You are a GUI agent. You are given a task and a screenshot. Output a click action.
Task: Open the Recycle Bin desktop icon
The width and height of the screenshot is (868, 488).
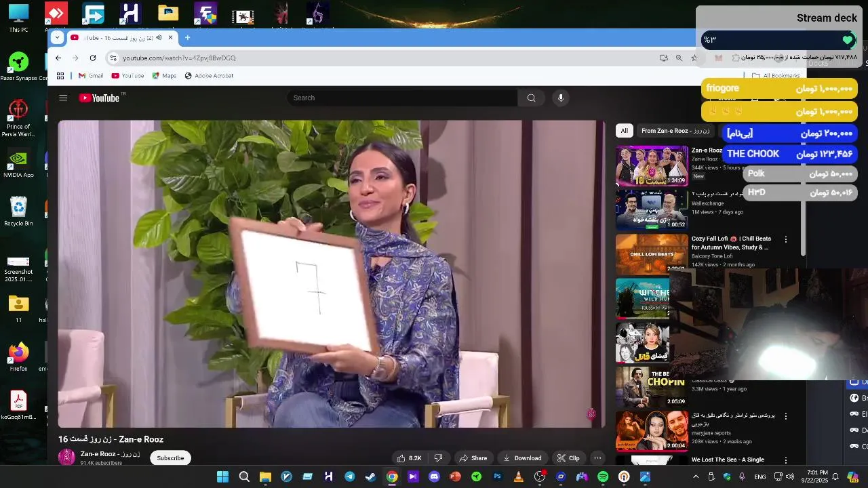[x=18, y=212]
